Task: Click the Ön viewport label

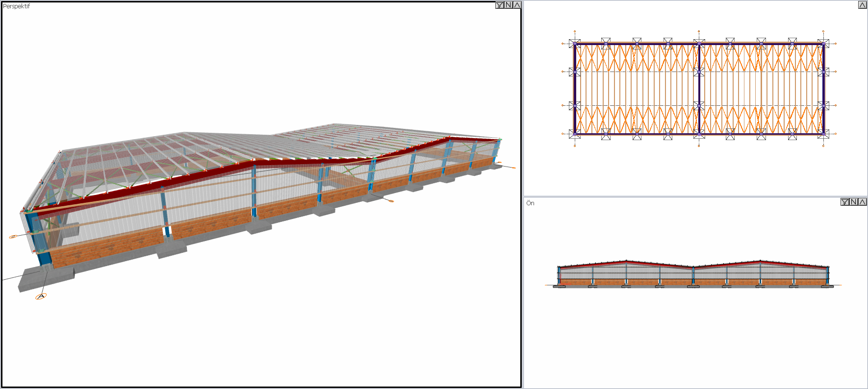Action: tap(530, 203)
